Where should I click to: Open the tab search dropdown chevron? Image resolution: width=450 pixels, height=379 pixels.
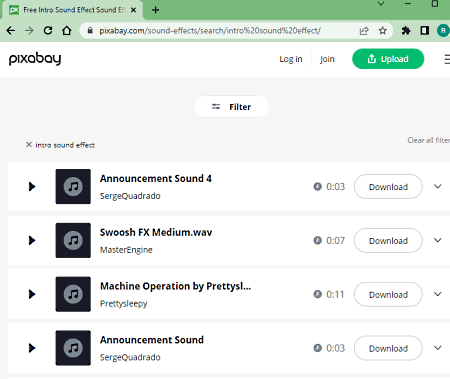(381, 4)
